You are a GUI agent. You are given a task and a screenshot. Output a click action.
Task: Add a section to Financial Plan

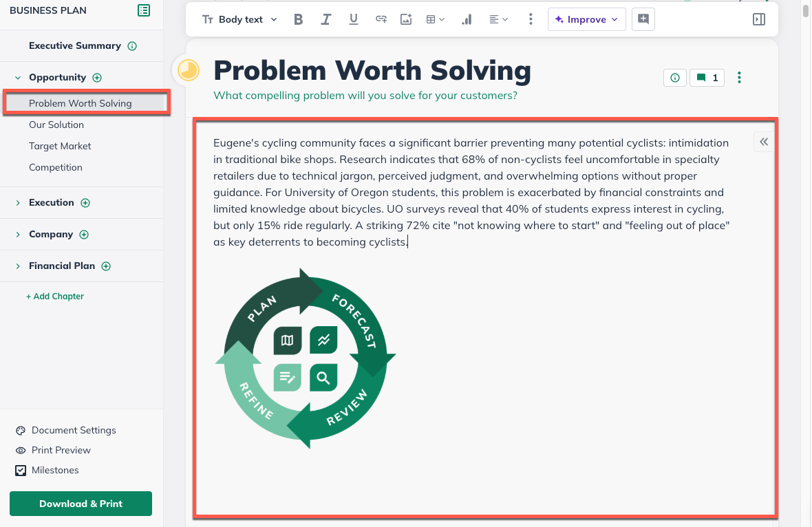(106, 266)
